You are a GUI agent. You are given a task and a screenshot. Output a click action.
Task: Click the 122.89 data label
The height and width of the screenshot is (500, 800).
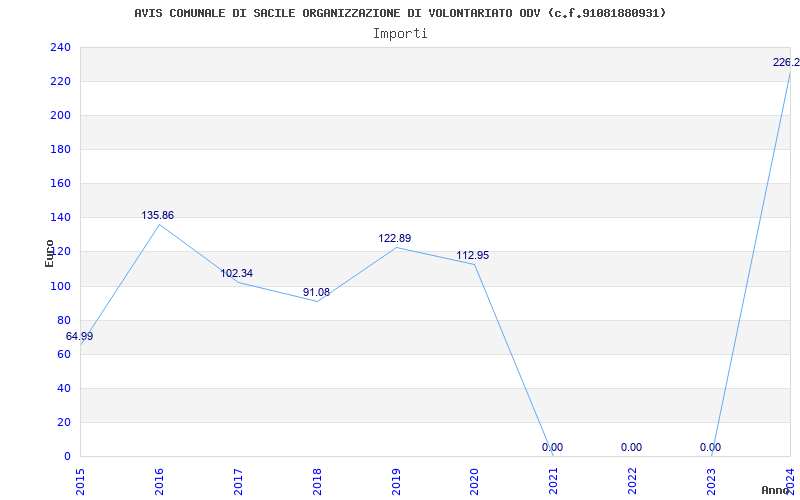[394, 238]
